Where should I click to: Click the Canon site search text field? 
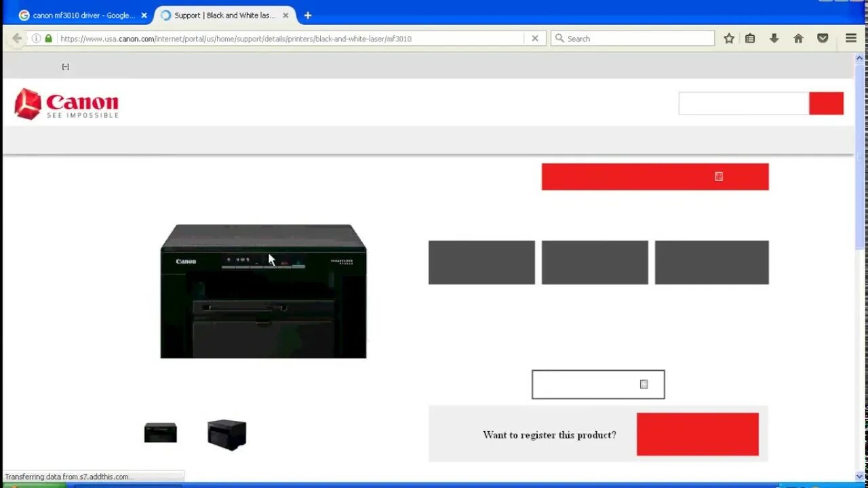744,103
